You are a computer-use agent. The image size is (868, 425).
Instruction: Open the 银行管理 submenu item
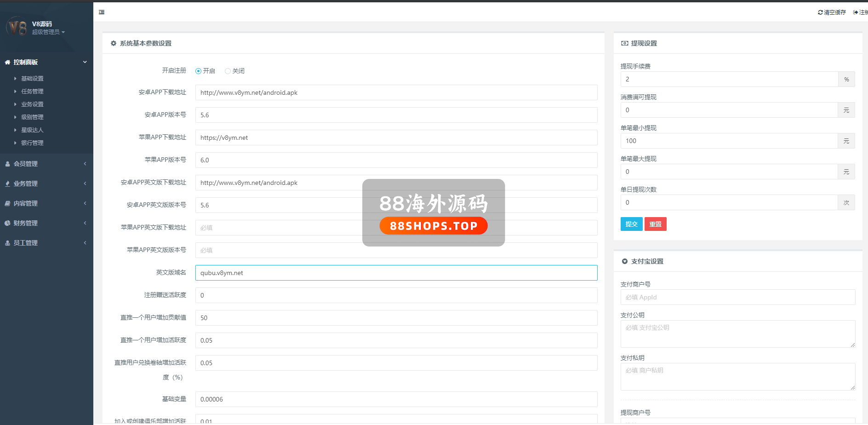(32, 143)
